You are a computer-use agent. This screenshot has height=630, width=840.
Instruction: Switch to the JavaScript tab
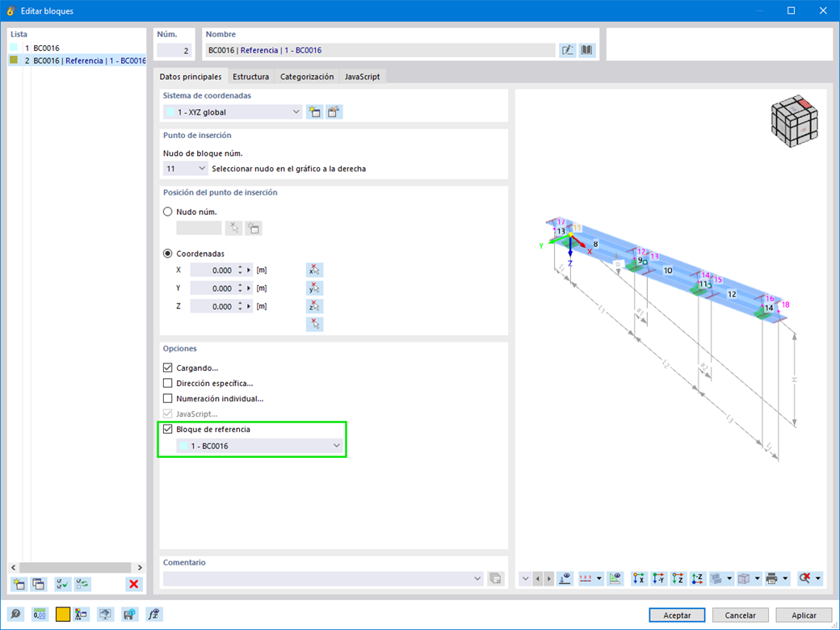362,77
